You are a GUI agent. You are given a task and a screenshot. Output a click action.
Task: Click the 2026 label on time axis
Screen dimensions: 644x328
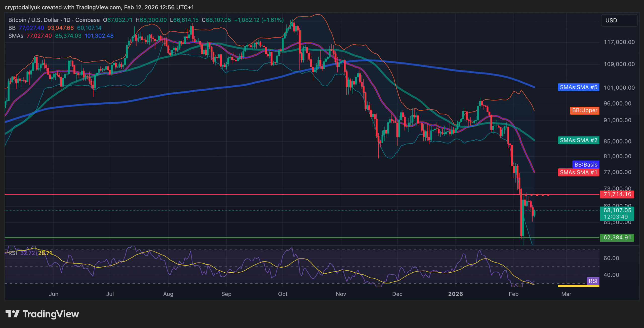click(x=455, y=294)
